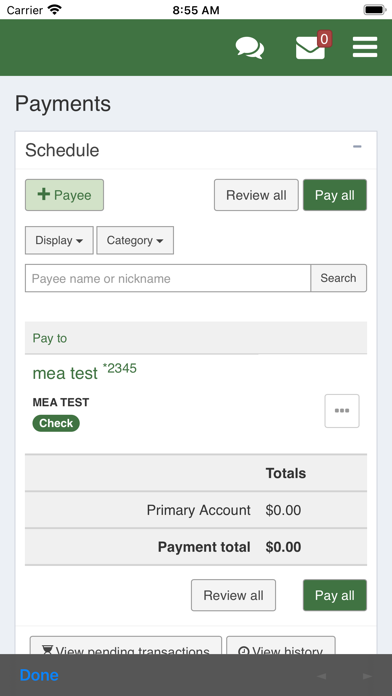Click the top Review all button
This screenshot has height=696, width=392.
coord(256,195)
